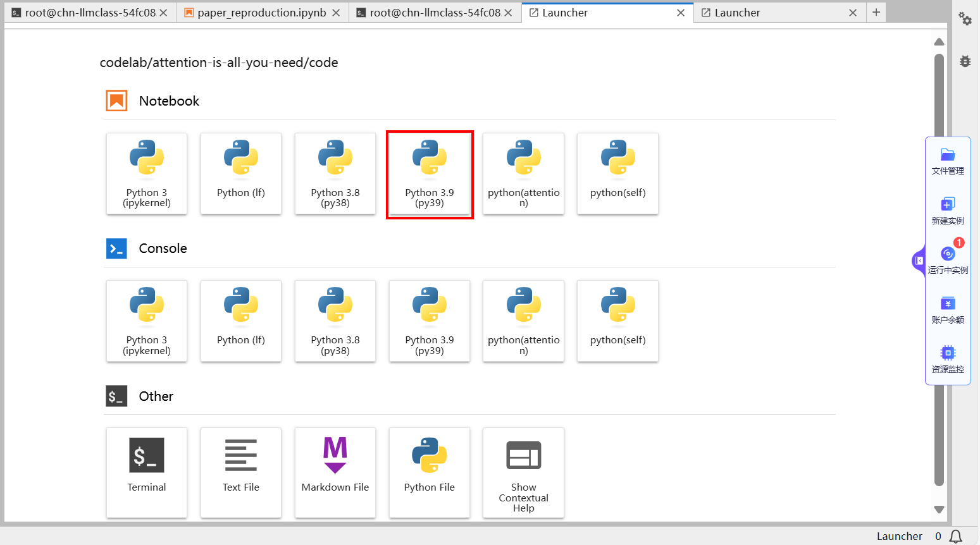The height and width of the screenshot is (545, 980).
Task: Open property inspector gears icon
Action: [965, 19]
